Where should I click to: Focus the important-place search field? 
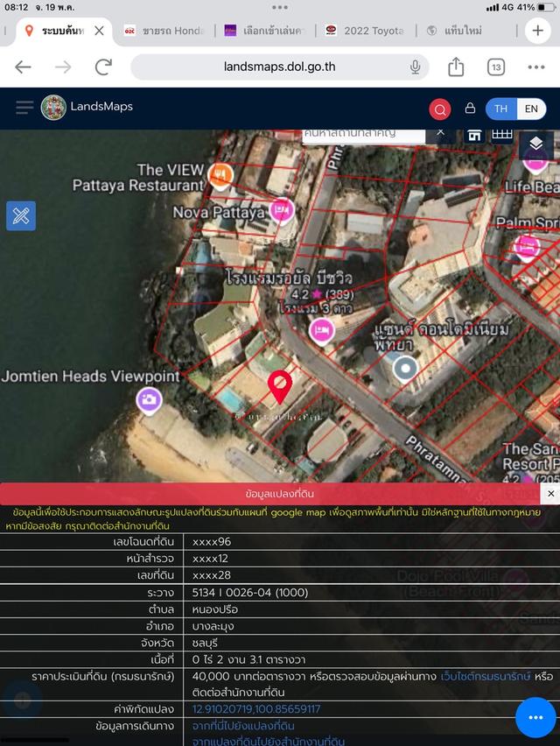tap(364, 135)
